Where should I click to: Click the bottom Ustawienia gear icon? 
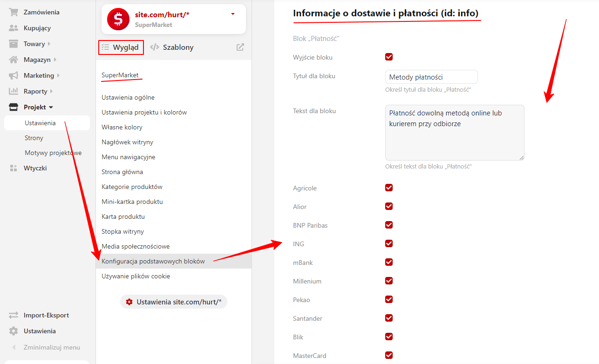[x=14, y=331]
